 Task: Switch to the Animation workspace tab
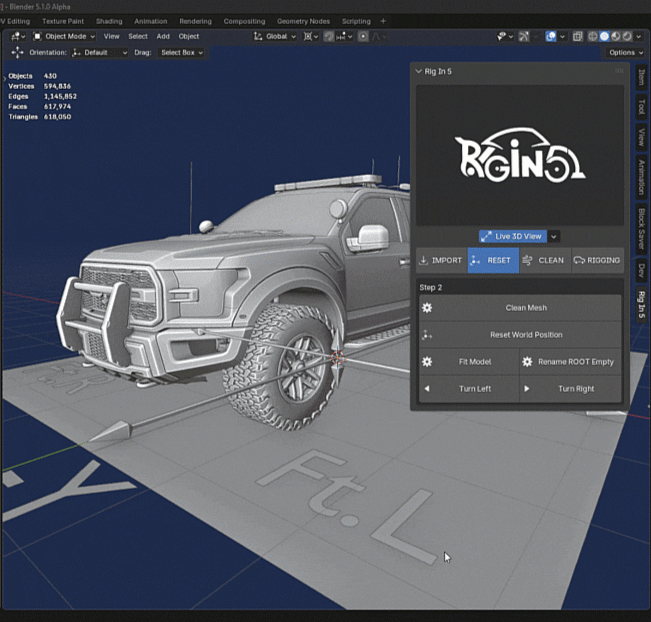pyautogui.click(x=151, y=21)
